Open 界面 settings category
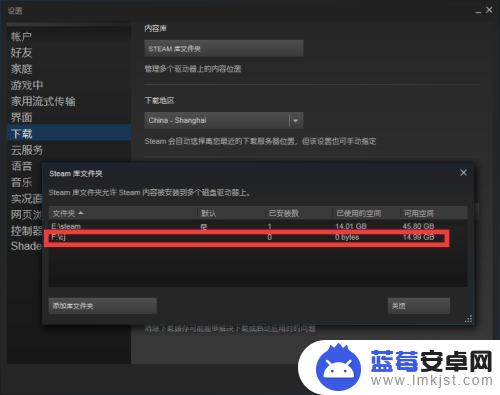The width and height of the screenshot is (500, 395). [x=21, y=117]
